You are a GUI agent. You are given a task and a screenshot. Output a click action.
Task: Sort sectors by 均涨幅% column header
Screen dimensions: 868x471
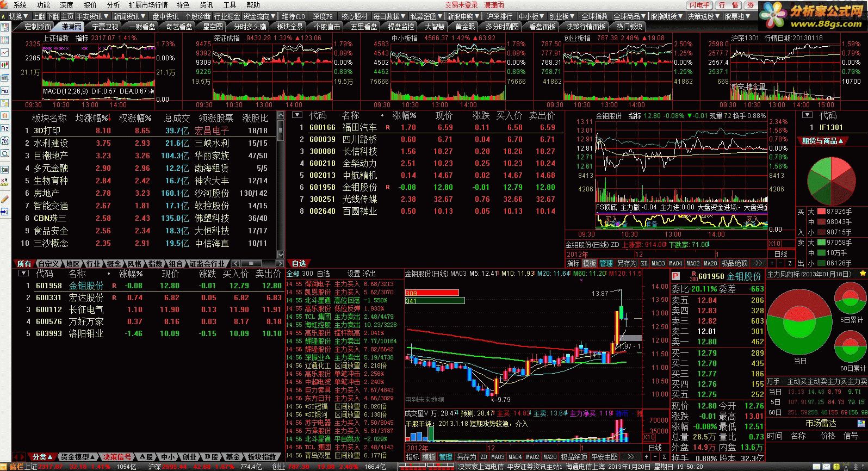tap(92, 117)
